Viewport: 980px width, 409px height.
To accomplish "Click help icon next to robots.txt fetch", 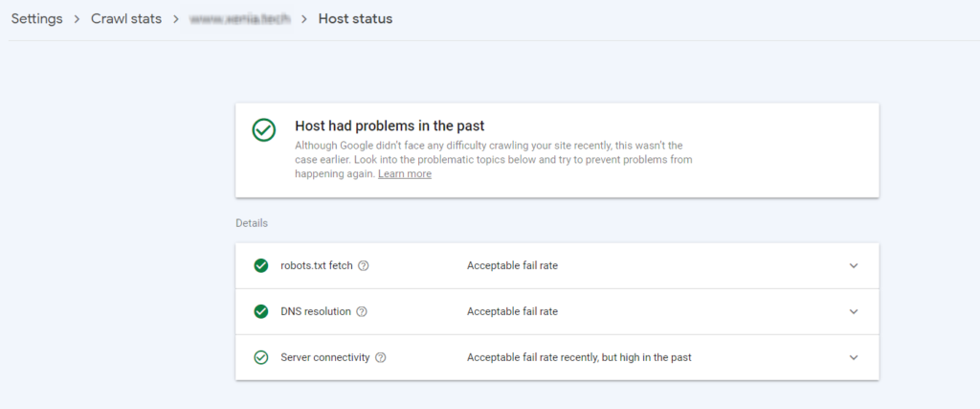I will (363, 265).
